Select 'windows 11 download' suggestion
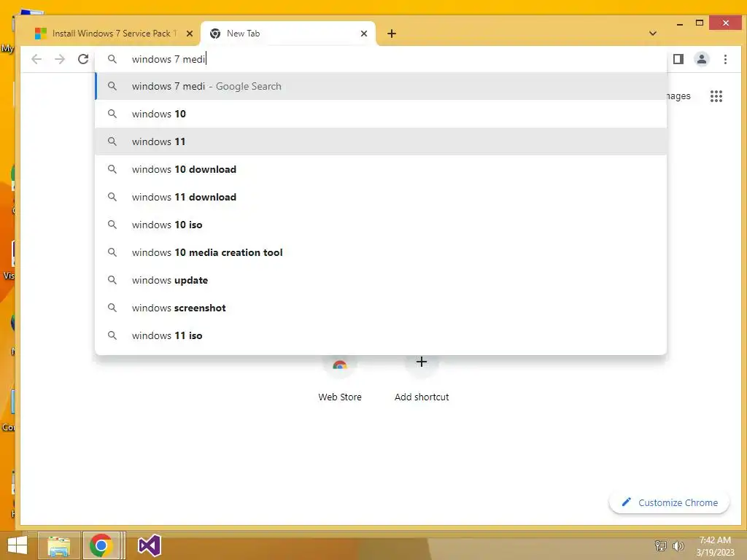 381,197
